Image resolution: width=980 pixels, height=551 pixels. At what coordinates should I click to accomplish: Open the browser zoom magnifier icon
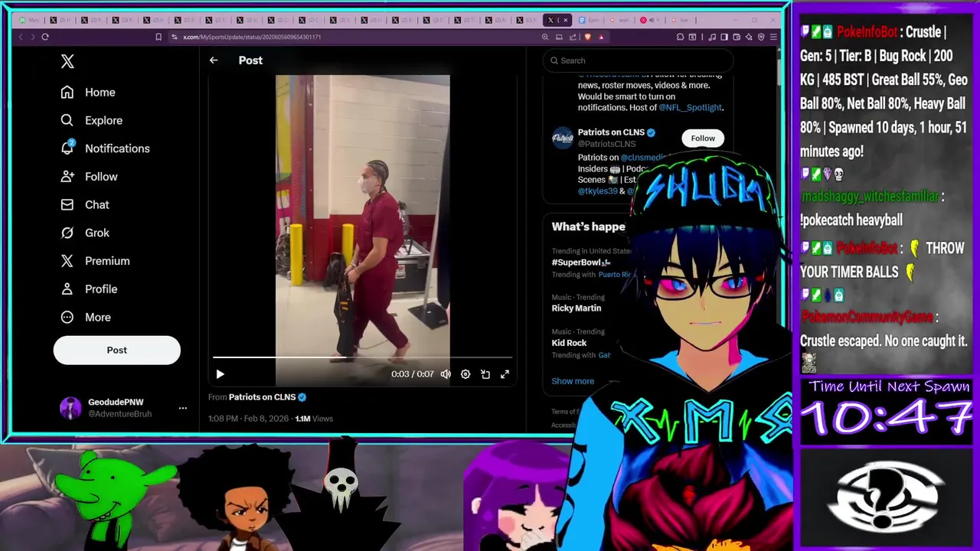(545, 37)
